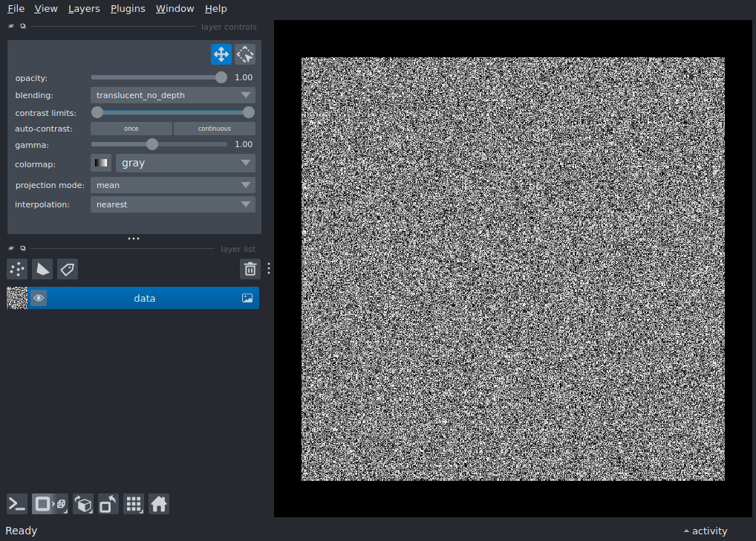Open the napari IPython console
This screenshot has height=541, width=756.
16,504
